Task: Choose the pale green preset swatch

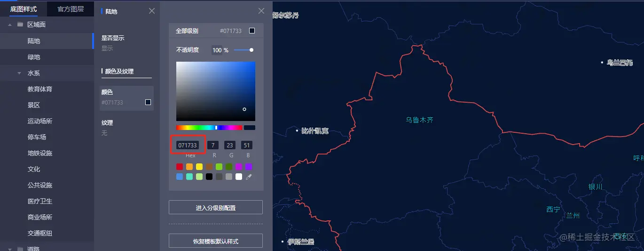Action: point(199,177)
